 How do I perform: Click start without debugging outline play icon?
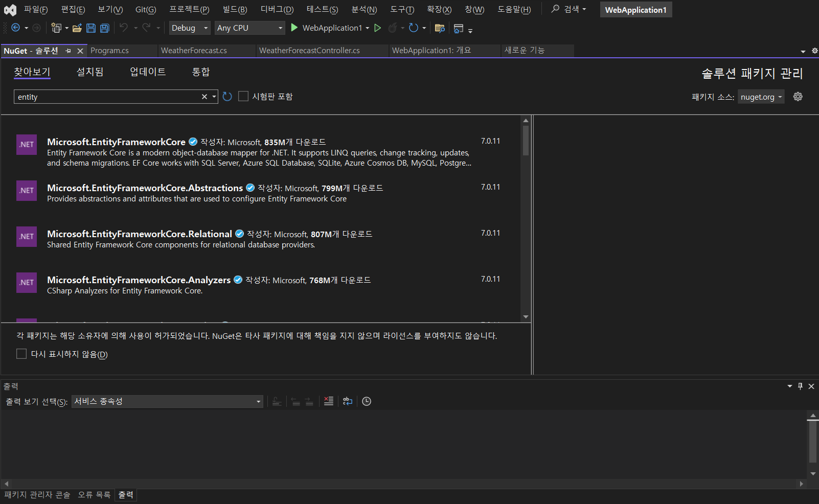click(378, 28)
